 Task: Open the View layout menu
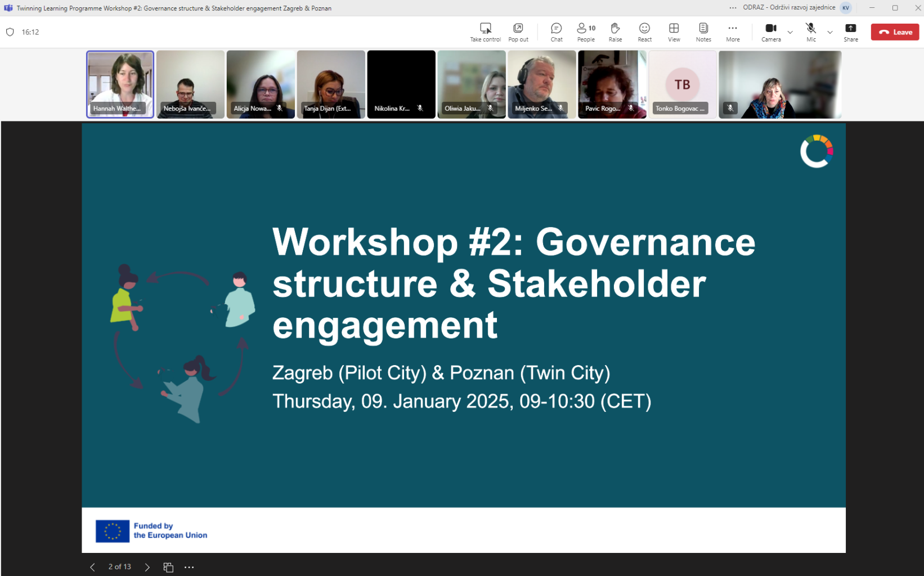(x=674, y=32)
